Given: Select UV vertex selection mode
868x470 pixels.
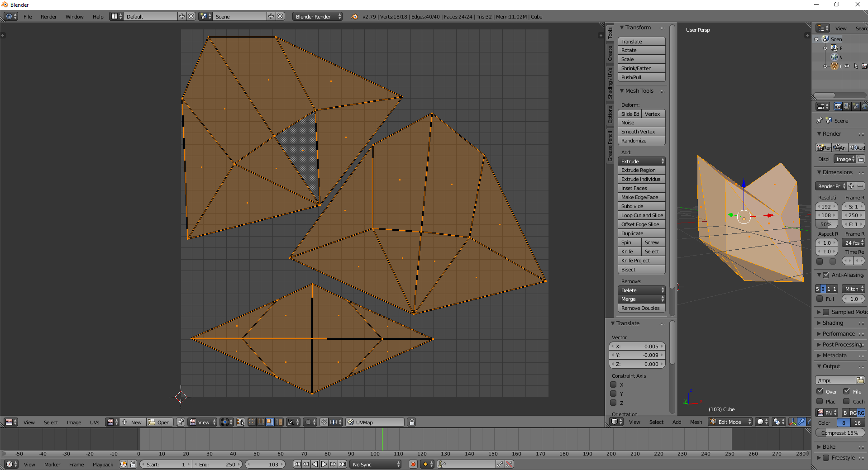Looking at the screenshot, I should coord(253,422).
